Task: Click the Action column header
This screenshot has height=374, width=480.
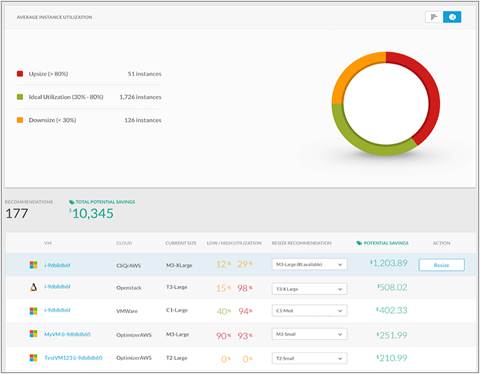Action: 441,243
